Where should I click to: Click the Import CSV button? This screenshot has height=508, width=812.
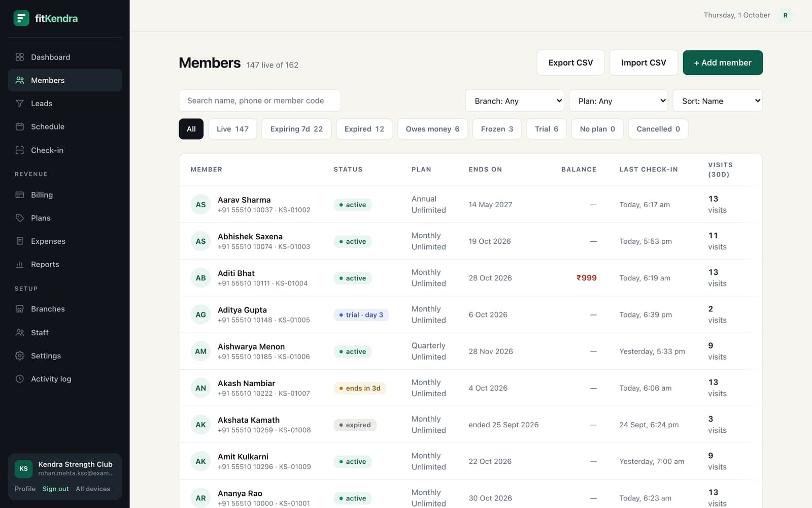[x=644, y=62]
